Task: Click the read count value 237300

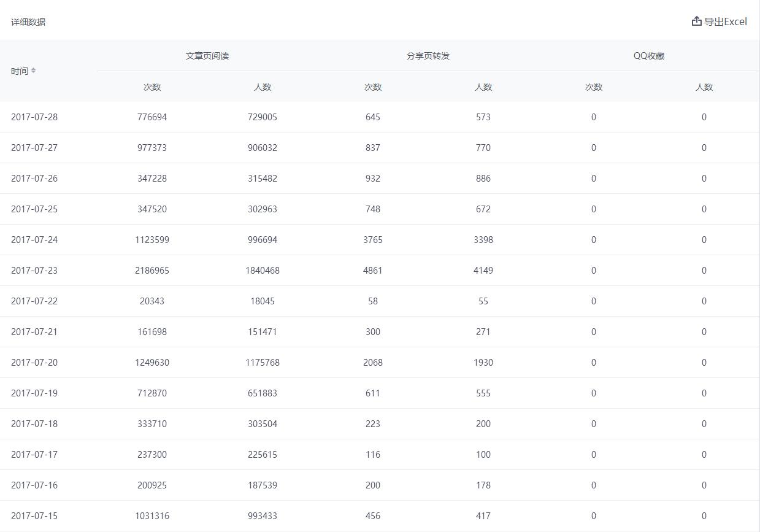Action: click(x=152, y=455)
